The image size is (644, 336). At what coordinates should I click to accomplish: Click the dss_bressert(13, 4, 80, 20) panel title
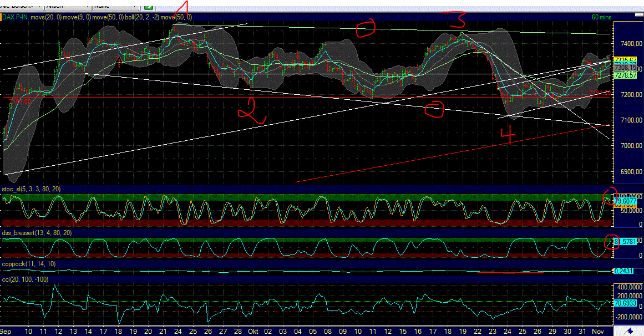(x=36, y=233)
